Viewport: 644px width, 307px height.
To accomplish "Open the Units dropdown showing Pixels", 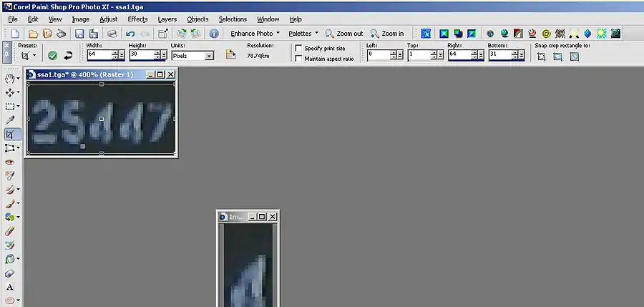I will tap(192, 55).
